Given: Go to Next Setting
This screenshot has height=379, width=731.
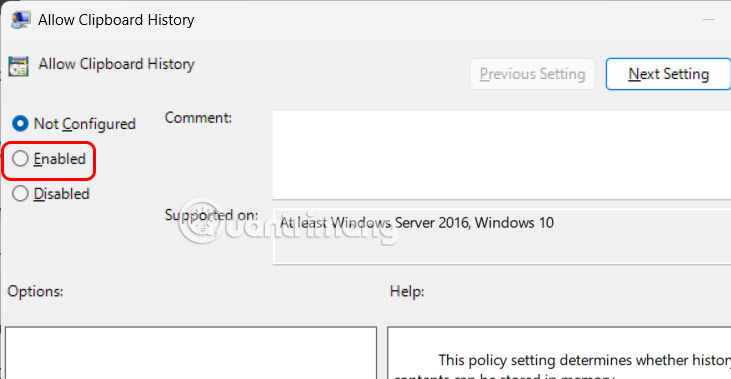Looking at the screenshot, I should coord(668,74).
